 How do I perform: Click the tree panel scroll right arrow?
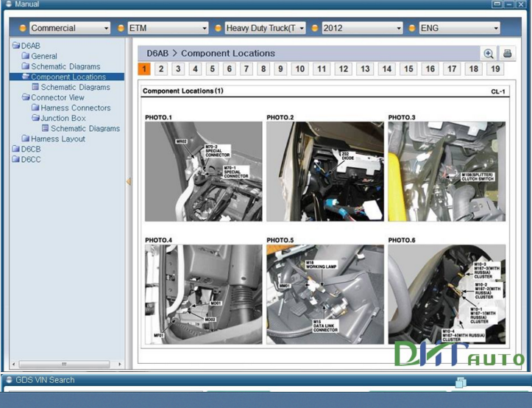point(119,364)
